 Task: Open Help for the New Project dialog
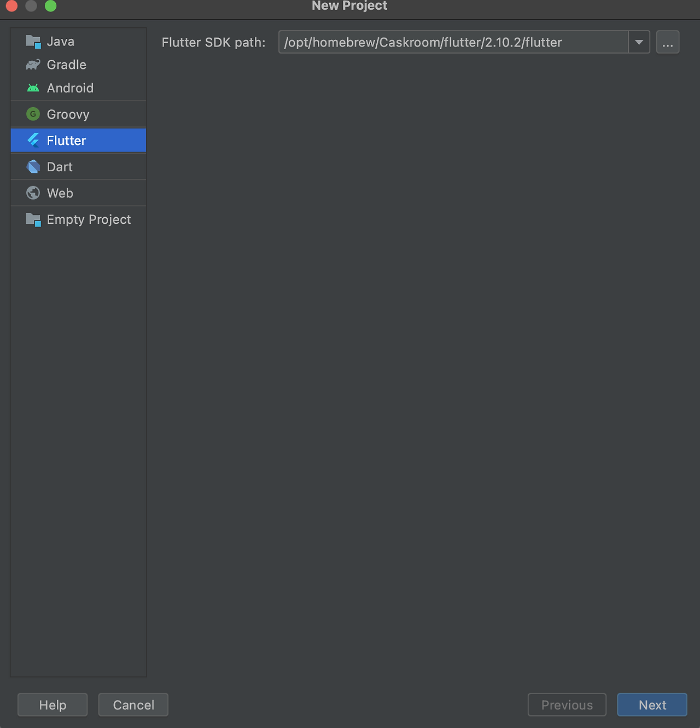tap(52, 704)
